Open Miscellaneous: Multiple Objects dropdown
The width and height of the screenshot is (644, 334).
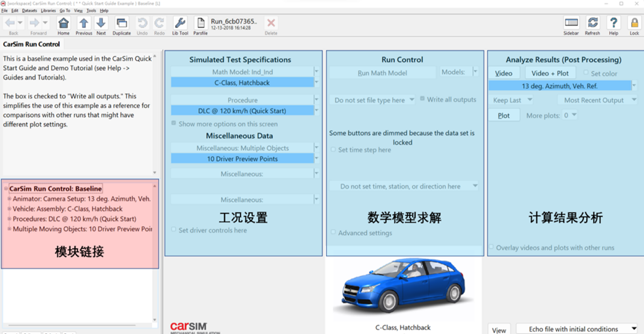[317, 148]
